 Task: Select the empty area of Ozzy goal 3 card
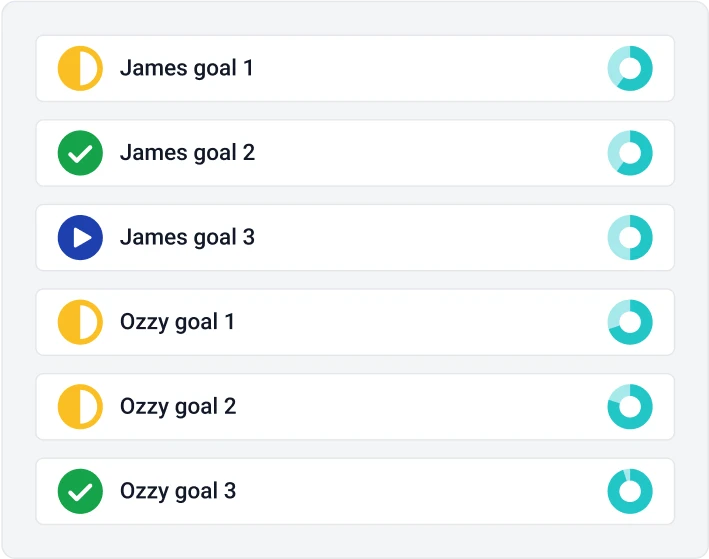click(x=421, y=491)
